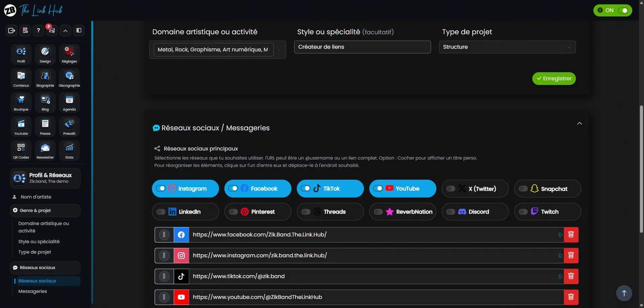This screenshot has height=308, width=644.
Task: Delete the Instagram URL row
Action: (571, 256)
